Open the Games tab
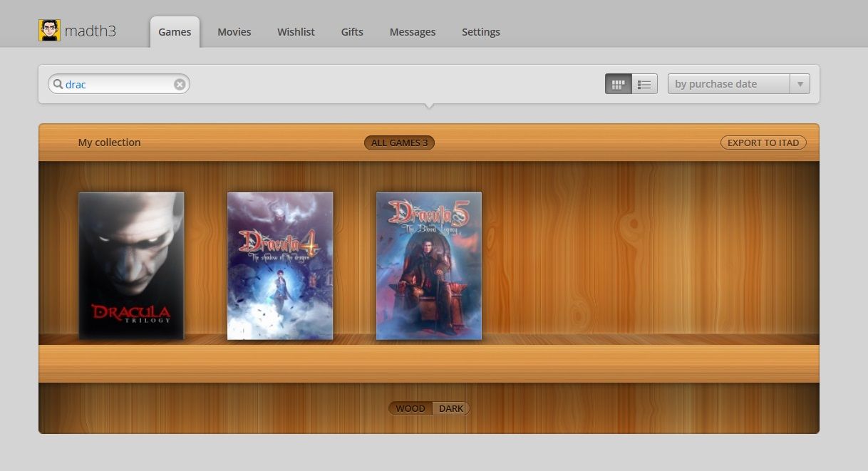This screenshot has width=868, height=471. click(175, 32)
